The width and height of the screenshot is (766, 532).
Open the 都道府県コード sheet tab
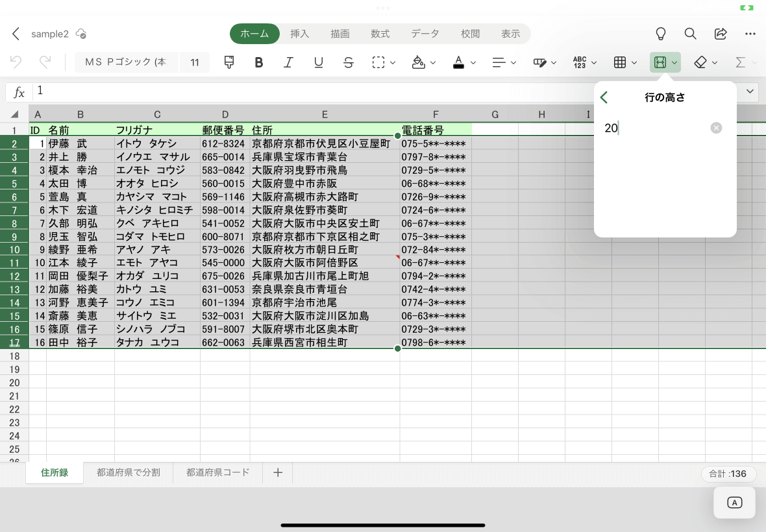[x=218, y=472]
